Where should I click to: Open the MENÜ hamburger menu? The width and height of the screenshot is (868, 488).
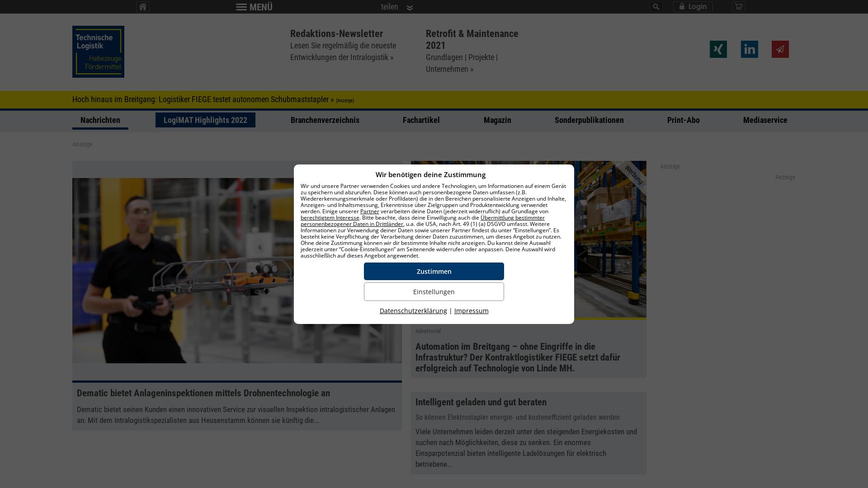coord(254,7)
